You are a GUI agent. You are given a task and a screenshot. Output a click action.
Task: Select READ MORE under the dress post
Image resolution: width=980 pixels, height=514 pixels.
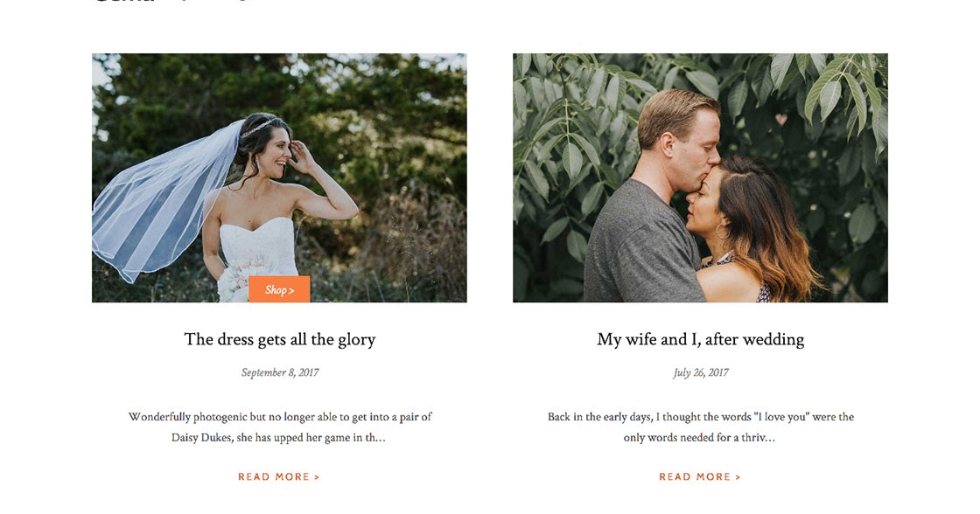pos(279,476)
